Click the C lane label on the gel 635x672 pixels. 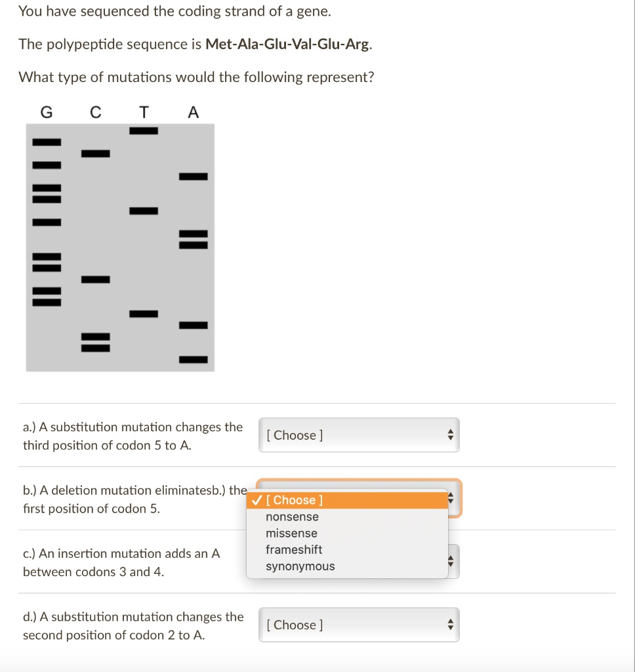[95, 112]
